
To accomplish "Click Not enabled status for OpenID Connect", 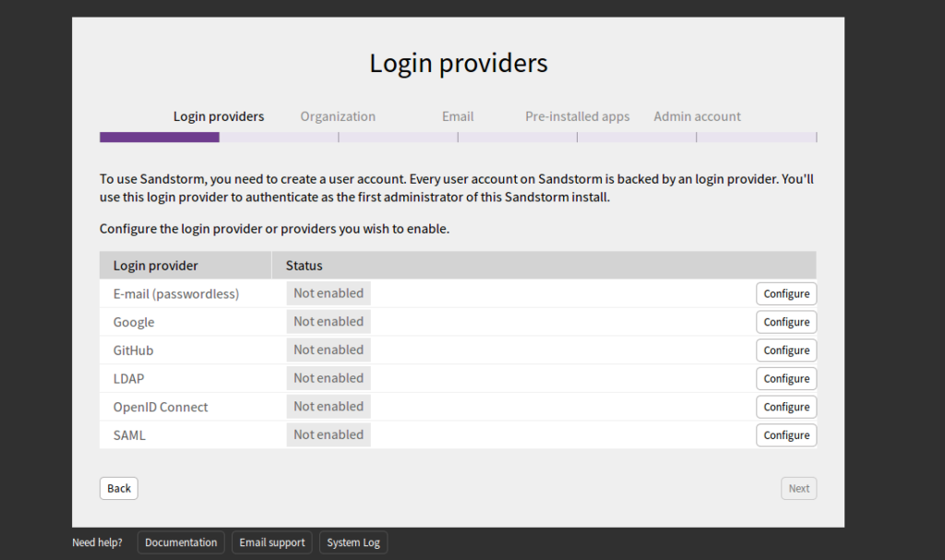I will click(x=329, y=407).
